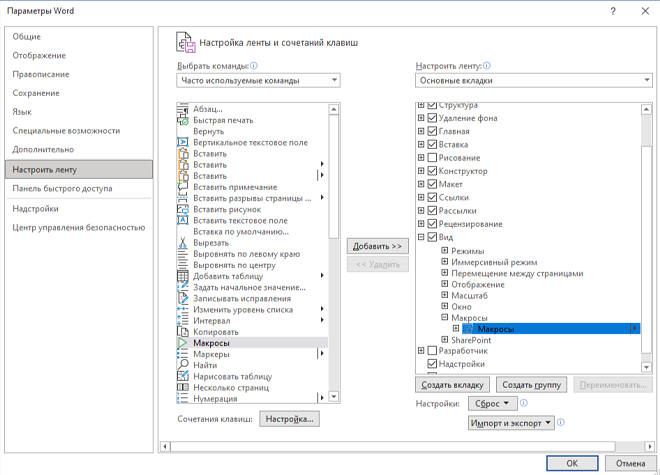Select the Вставить рисунок icon
660x475 pixels.
tap(183, 209)
